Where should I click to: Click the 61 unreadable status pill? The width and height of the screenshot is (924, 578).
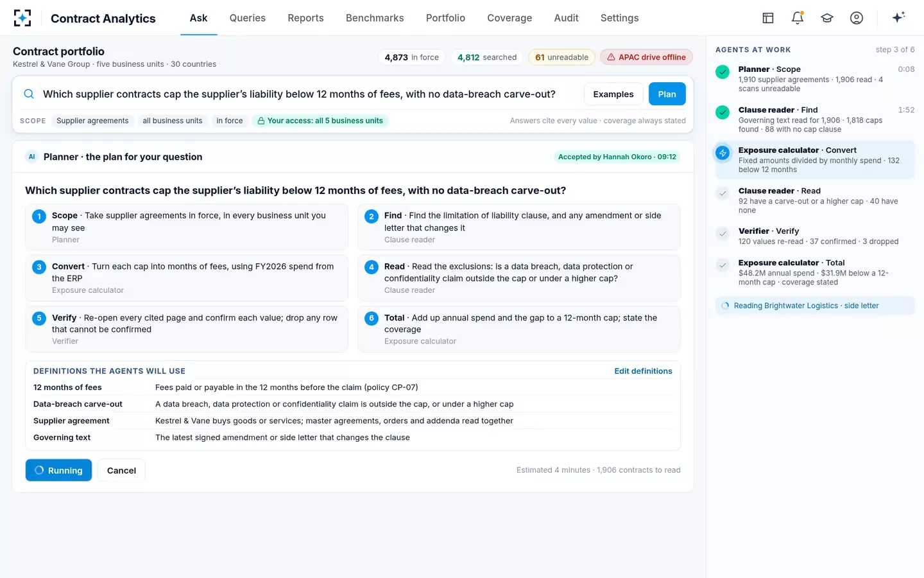561,57
